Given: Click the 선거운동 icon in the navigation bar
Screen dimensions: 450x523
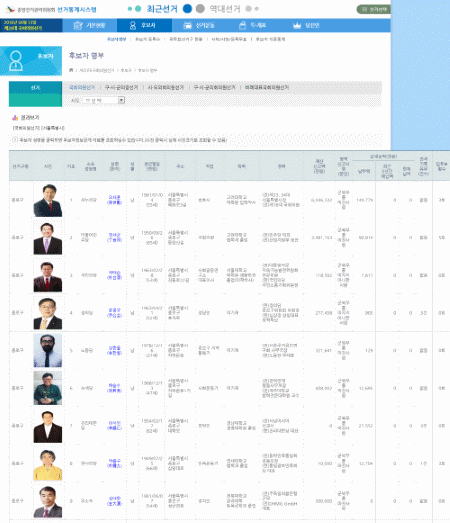Looking at the screenshot, I should [188, 25].
